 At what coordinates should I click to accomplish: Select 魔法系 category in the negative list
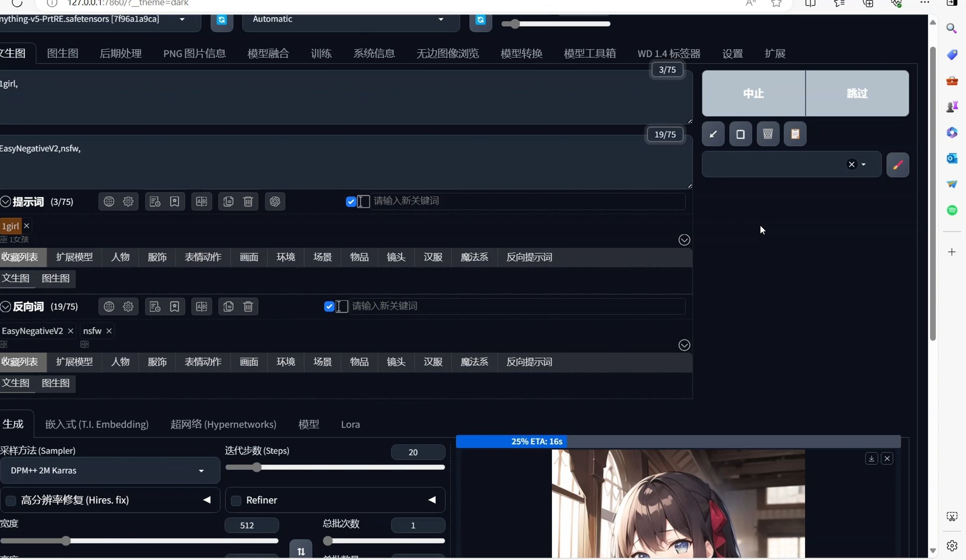pos(474,362)
